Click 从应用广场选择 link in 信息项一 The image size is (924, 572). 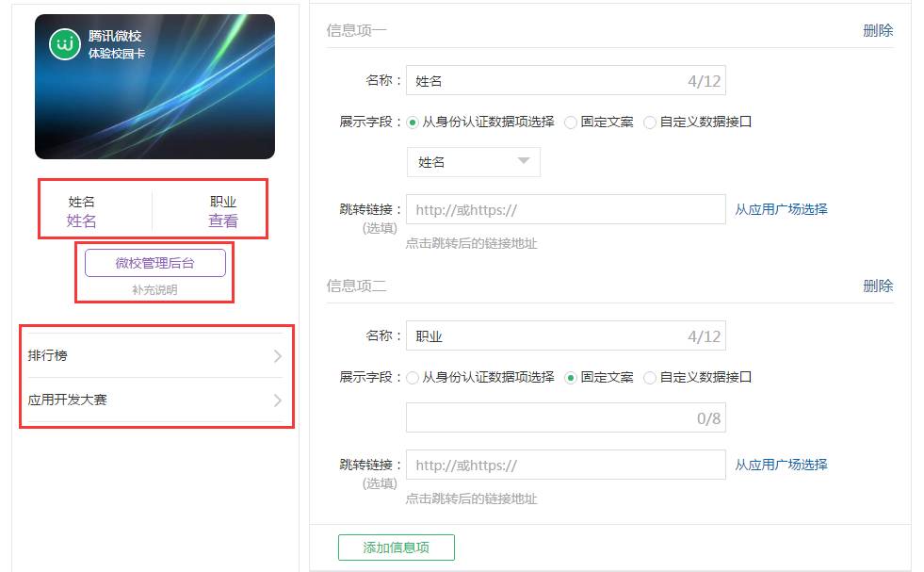781,209
